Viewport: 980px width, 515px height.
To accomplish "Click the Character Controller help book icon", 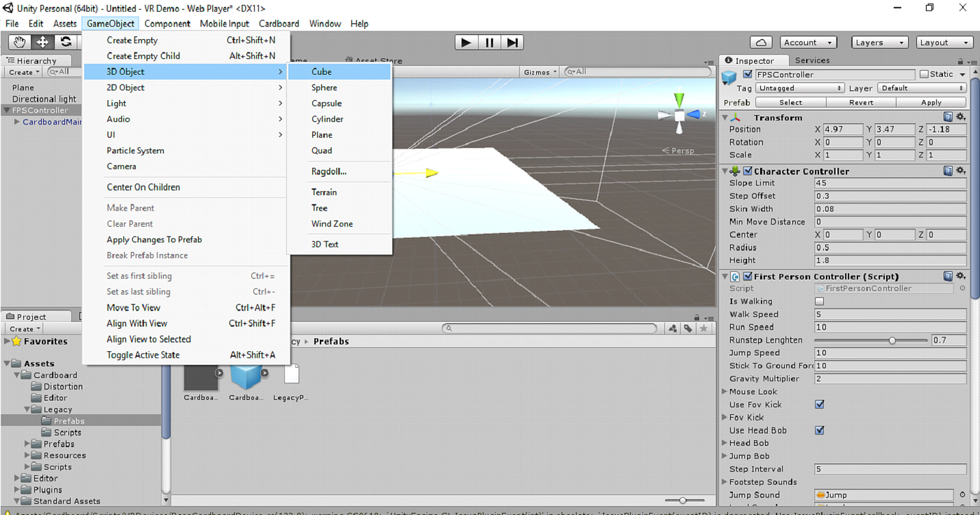I will click(x=948, y=171).
